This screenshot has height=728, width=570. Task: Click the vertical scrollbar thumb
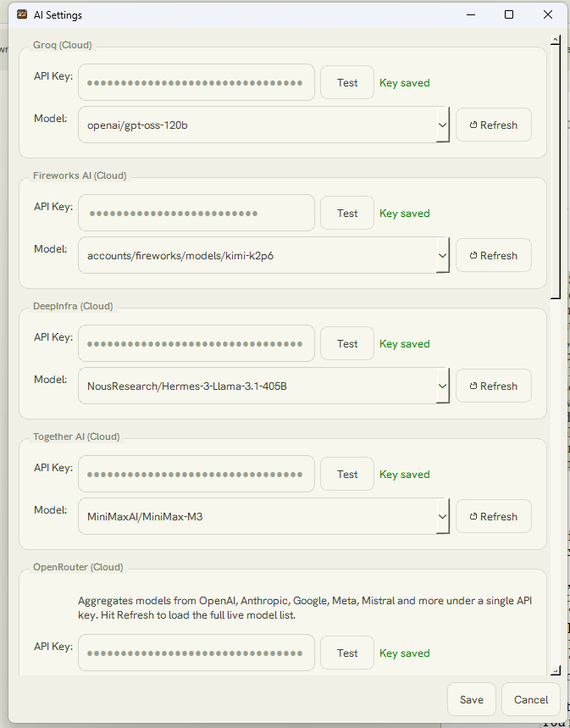(x=556, y=172)
